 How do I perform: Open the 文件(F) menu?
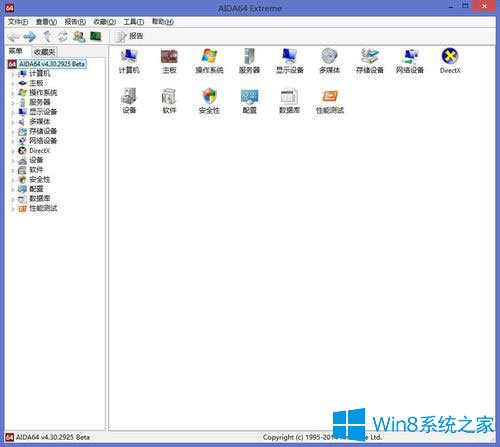pos(18,22)
